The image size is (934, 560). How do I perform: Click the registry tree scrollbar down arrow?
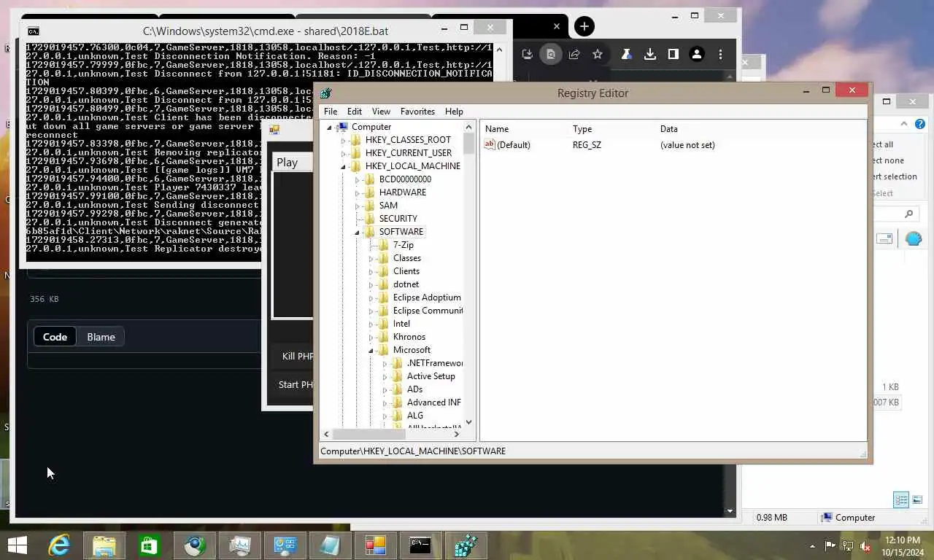(x=468, y=421)
